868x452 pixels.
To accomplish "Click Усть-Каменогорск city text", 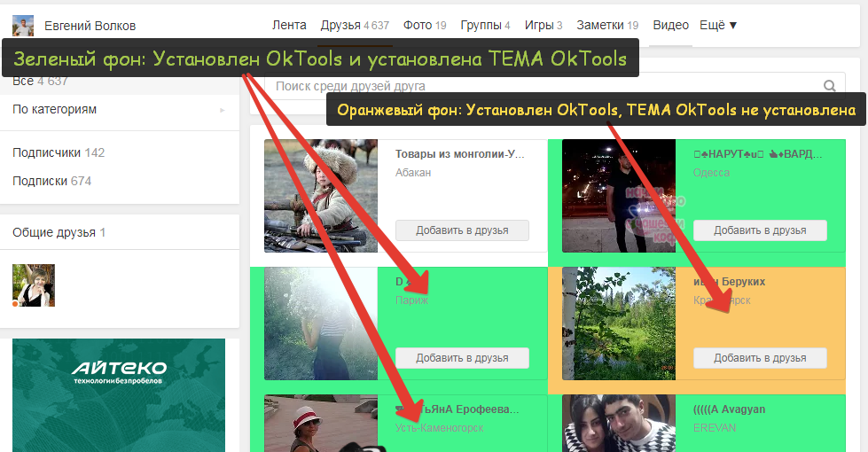I will 440,428.
